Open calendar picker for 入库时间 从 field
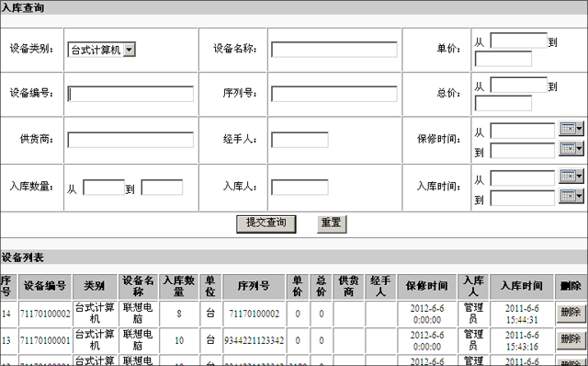 pos(571,176)
